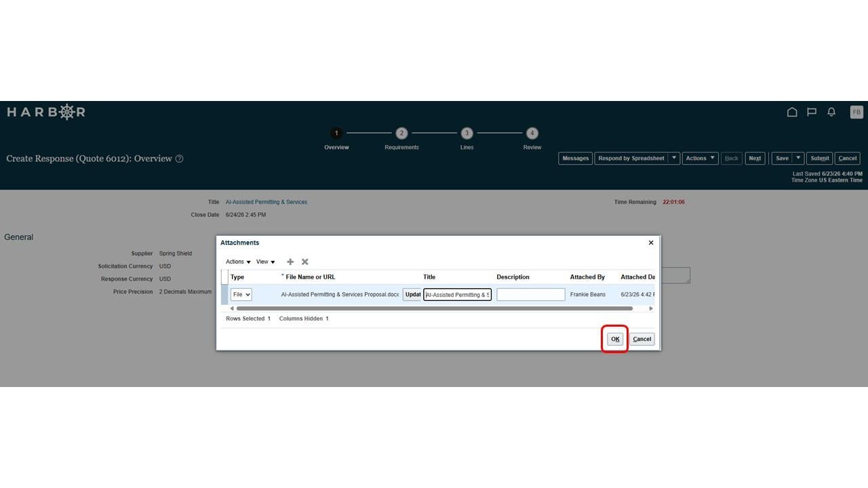Cancel the Attachments dialog
This screenshot has width=868, height=488.
click(x=642, y=339)
